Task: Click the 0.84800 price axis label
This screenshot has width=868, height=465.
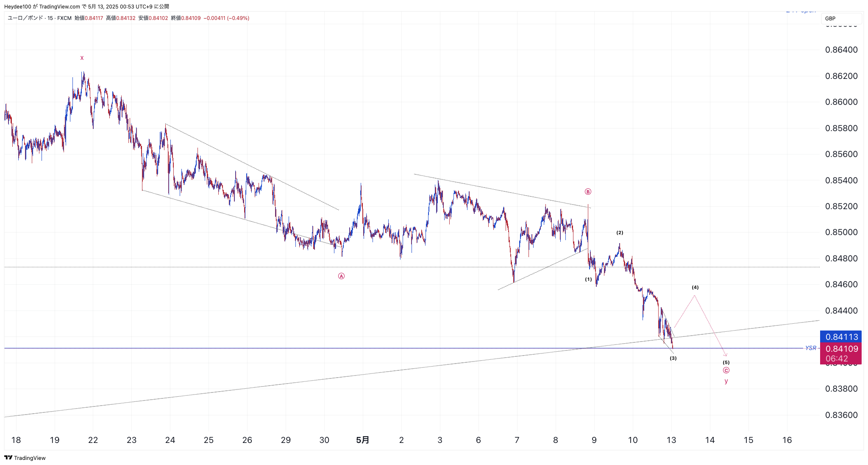Action: [841, 258]
